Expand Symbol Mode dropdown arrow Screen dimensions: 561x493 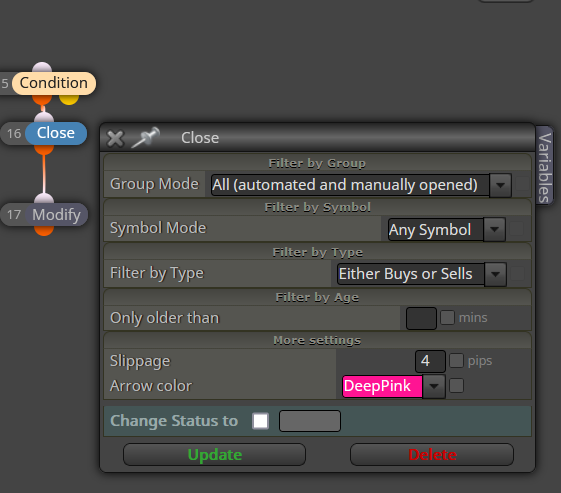point(494,229)
